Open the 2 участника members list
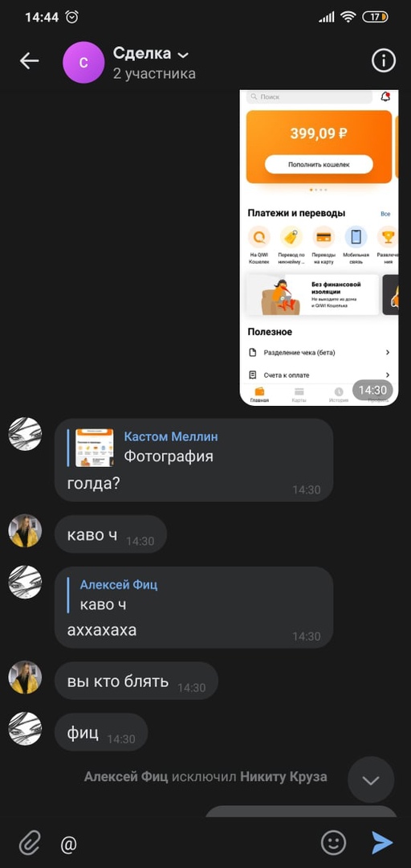 click(x=154, y=74)
